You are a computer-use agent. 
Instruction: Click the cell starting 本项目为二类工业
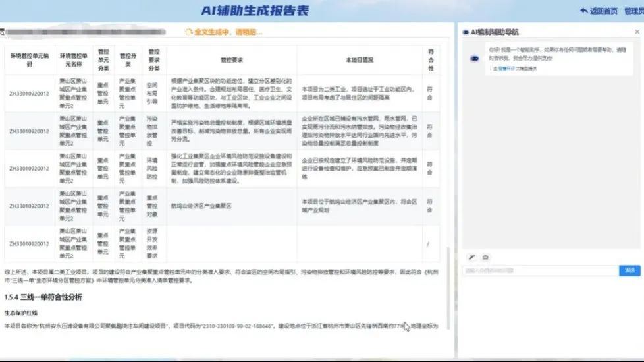pyautogui.click(x=360, y=94)
